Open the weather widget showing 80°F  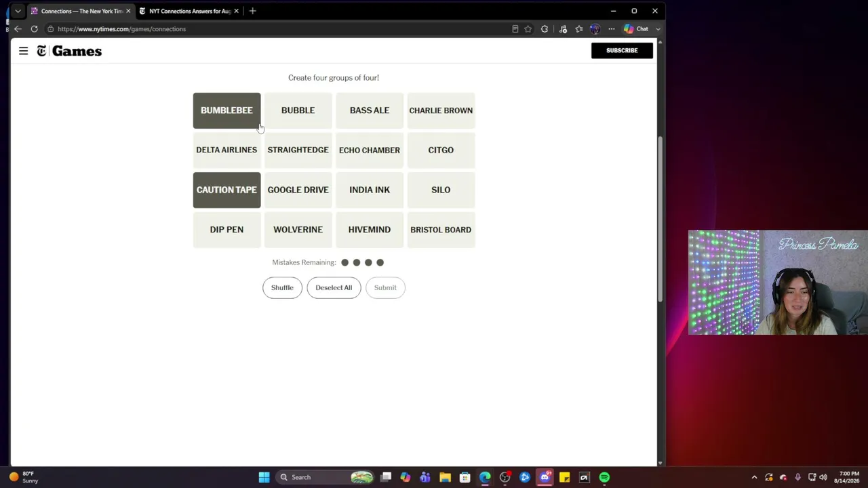click(x=22, y=477)
